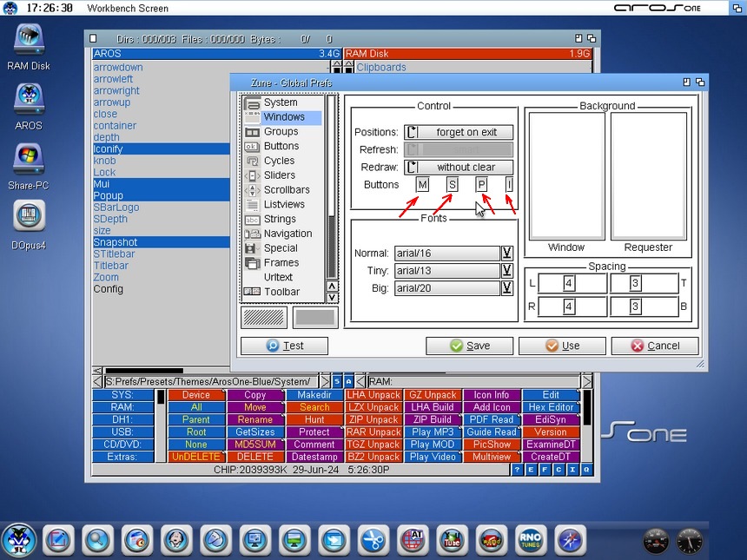Open the magnifying glass search icon in dock
The height and width of the screenshot is (560, 747).
point(97,541)
